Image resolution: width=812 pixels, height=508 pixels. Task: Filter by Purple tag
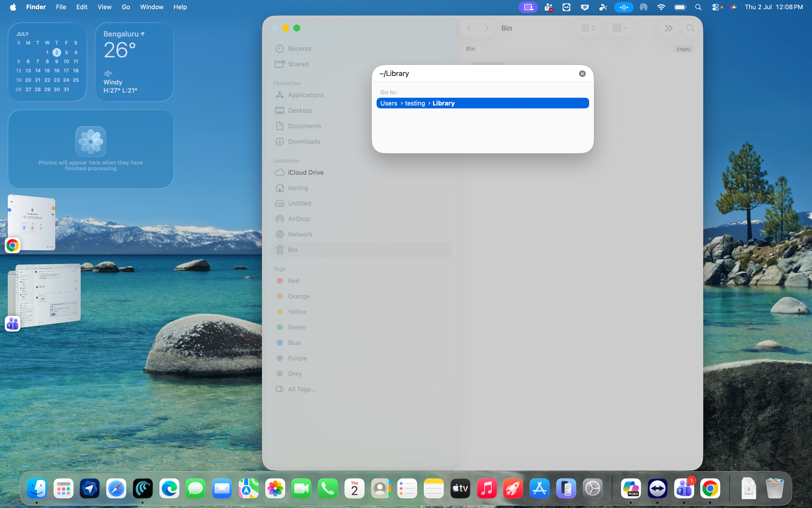pos(361,358)
